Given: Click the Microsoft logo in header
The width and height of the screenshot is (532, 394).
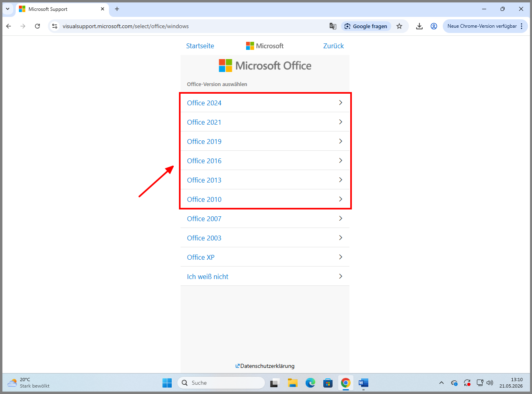Looking at the screenshot, I should pyautogui.click(x=265, y=46).
